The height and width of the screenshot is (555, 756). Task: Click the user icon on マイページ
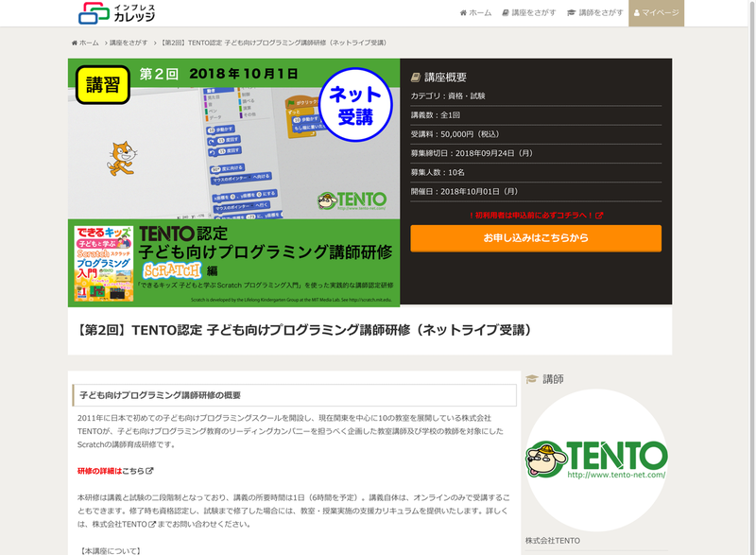[637, 13]
